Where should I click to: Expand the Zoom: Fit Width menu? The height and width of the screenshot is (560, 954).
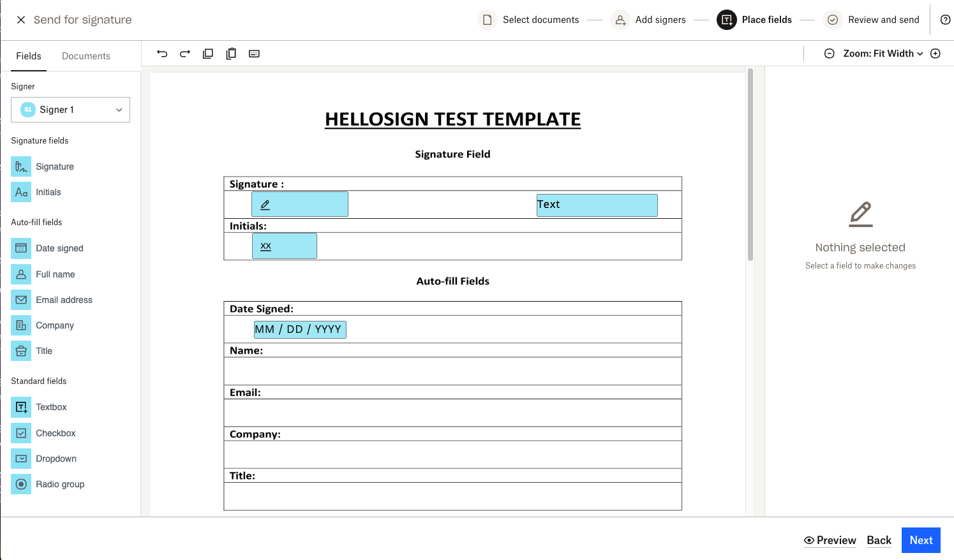click(x=883, y=54)
